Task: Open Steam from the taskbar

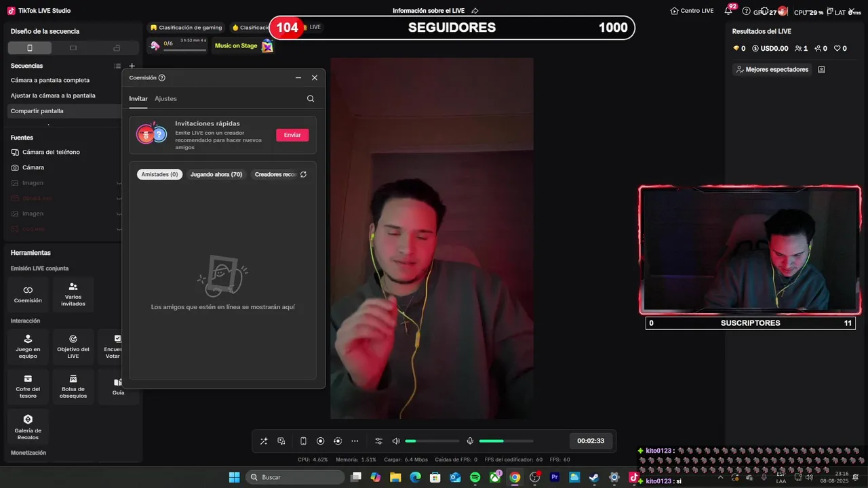Action: click(x=594, y=477)
